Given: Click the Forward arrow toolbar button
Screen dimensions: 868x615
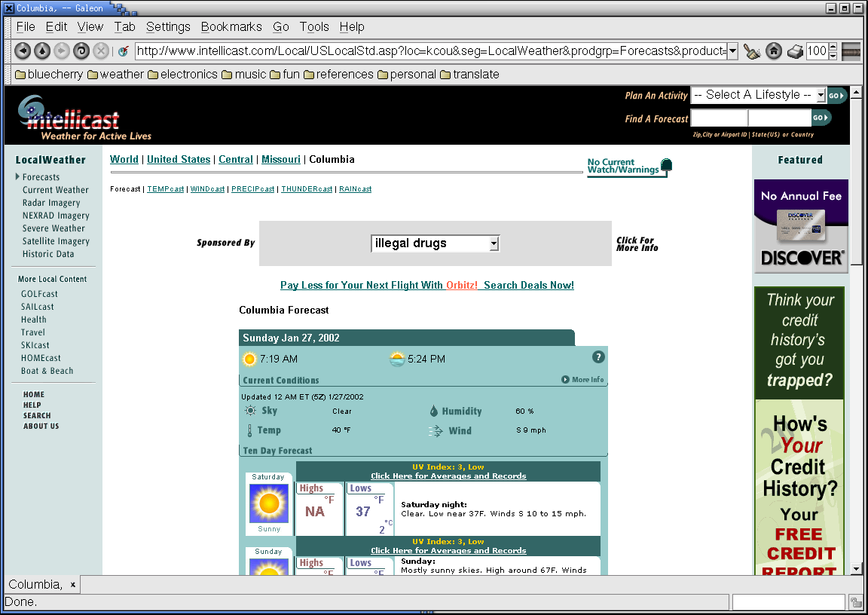Looking at the screenshot, I should tap(62, 51).
